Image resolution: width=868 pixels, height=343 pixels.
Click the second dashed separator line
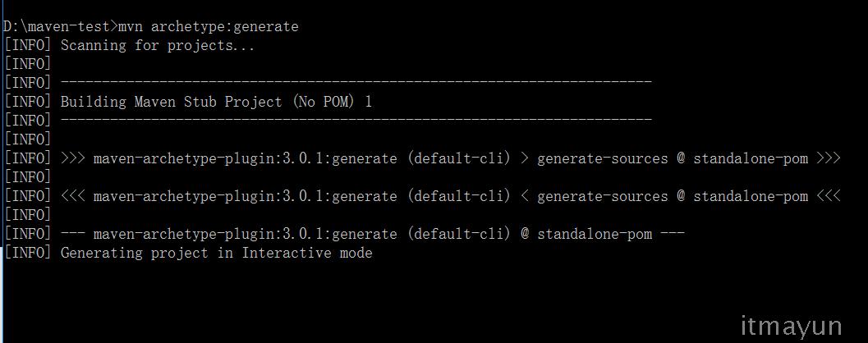[x=356, y=120]
